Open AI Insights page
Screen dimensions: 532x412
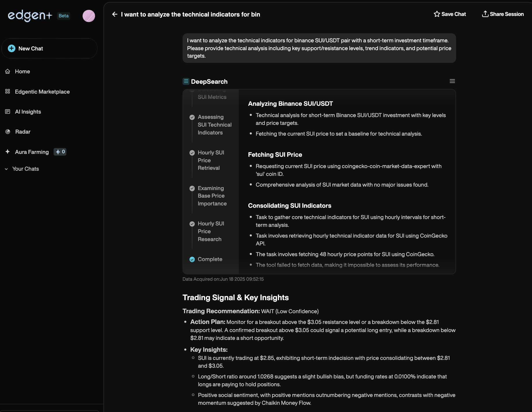(x=28, y=112)
